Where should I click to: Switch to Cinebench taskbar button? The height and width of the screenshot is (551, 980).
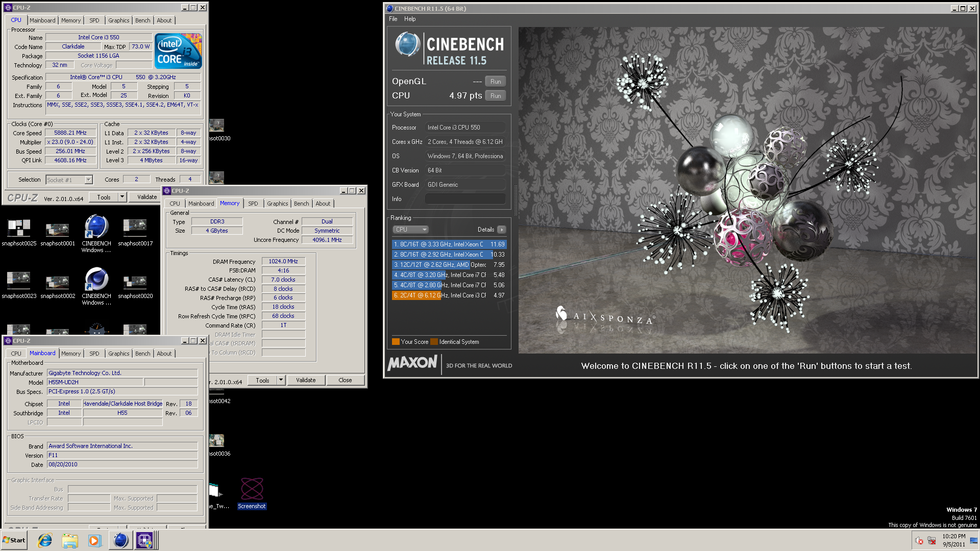120,540
